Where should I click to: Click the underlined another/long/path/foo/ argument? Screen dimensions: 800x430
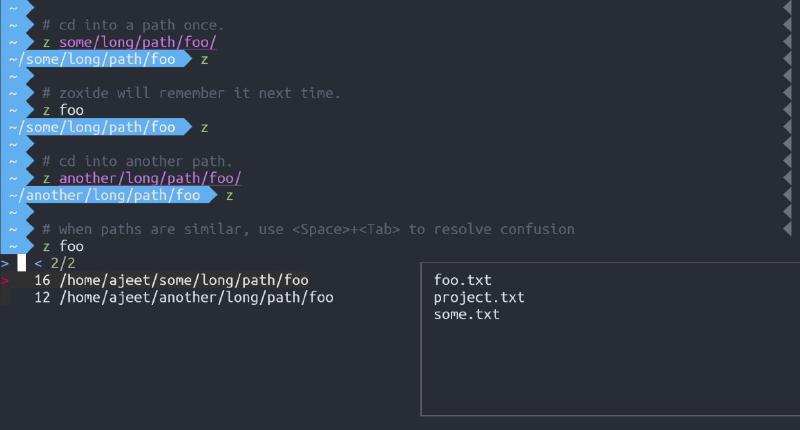(150, 178)
